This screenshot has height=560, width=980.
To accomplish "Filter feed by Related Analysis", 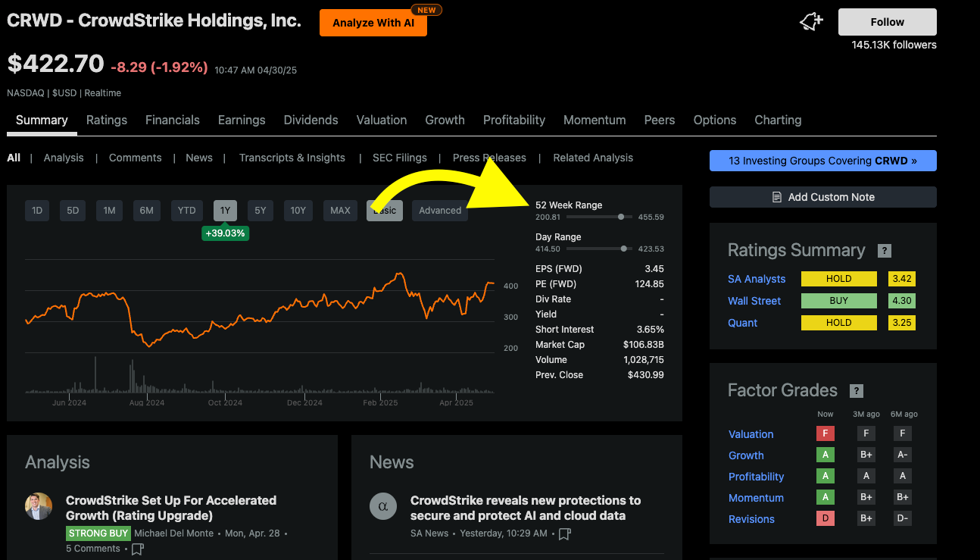I will (x=593, y=158).
